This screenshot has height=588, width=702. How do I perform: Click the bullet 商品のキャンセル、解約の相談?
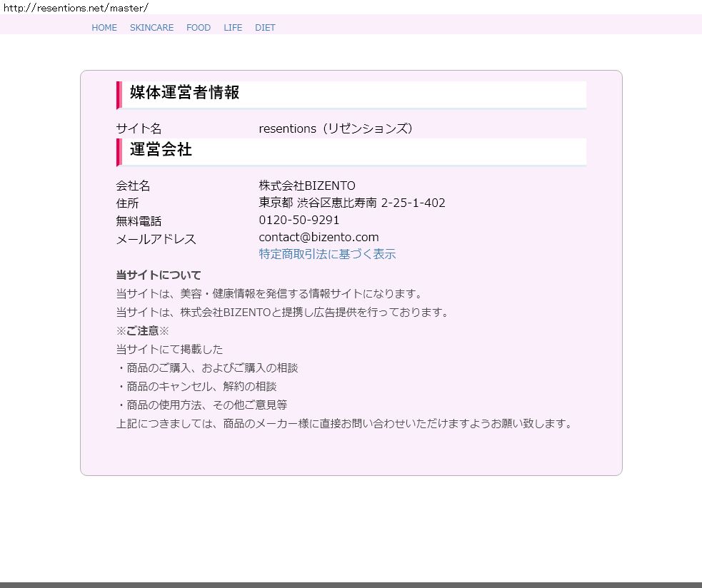click(x=196, y=386)
